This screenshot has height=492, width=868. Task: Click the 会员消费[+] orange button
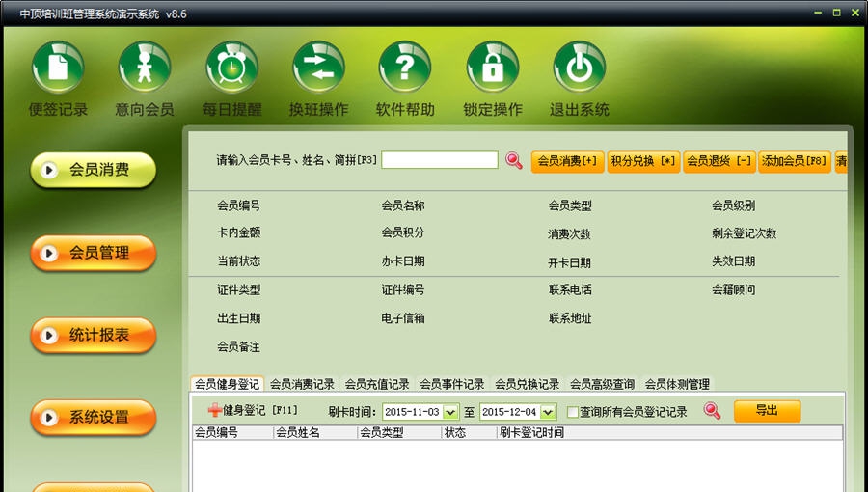(x=567, y=162)
